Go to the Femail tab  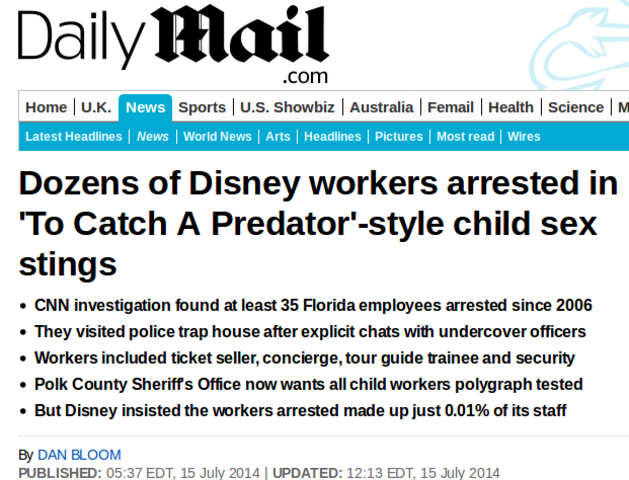click(x=450, y=107)
